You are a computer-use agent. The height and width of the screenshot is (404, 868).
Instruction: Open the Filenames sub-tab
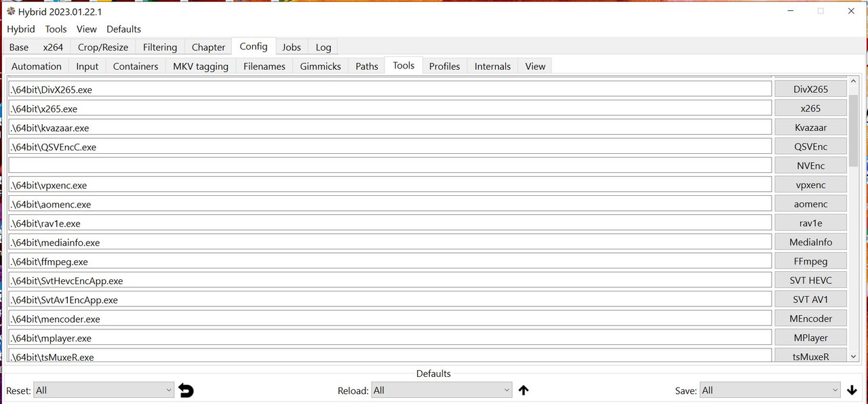[x=264, y=66]
